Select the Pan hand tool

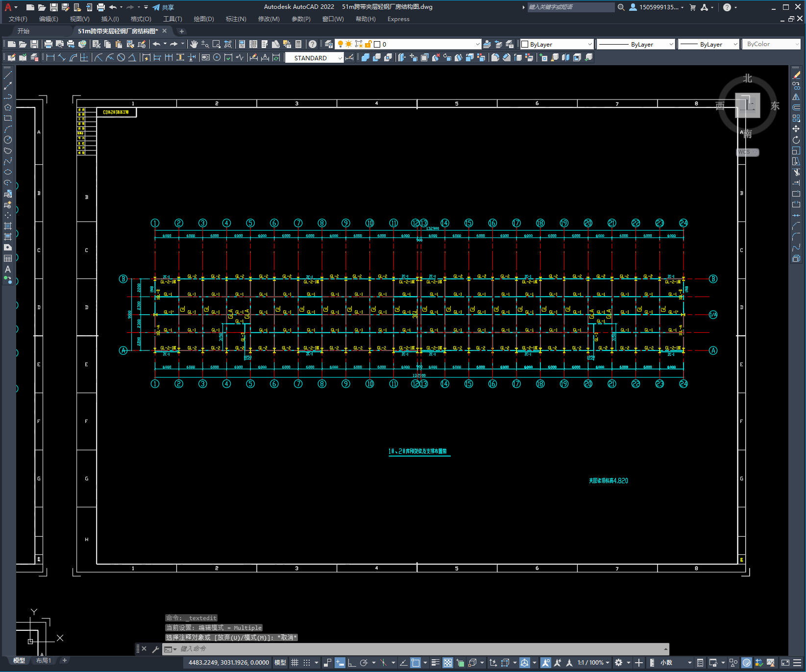pos(194,44)
